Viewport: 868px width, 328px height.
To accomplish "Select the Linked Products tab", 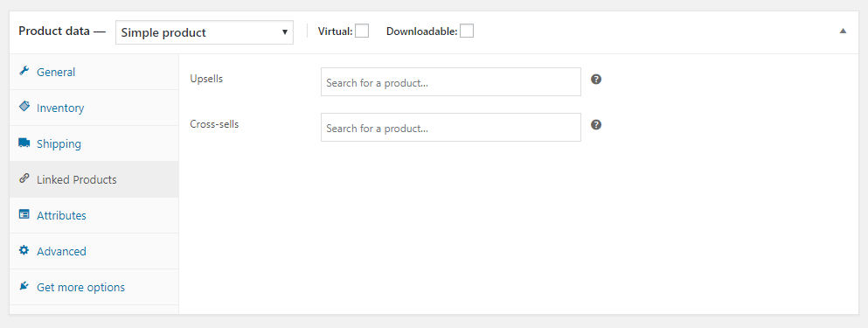I will click(94, 179).
